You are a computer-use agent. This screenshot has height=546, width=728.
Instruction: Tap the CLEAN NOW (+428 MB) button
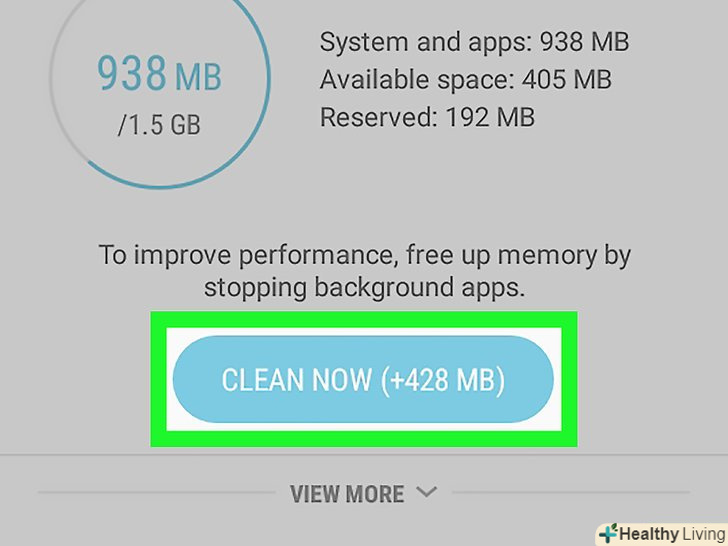[x=363, y=379]
